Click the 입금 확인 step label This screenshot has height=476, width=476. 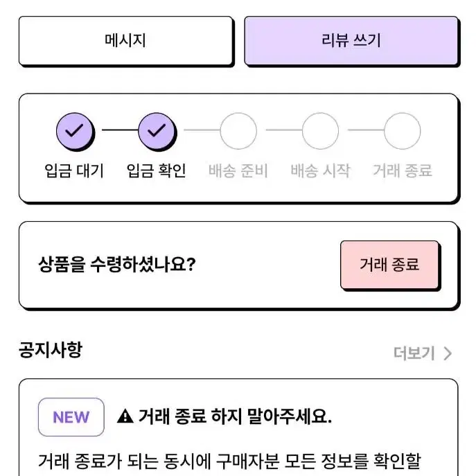(x=157, y=170)
